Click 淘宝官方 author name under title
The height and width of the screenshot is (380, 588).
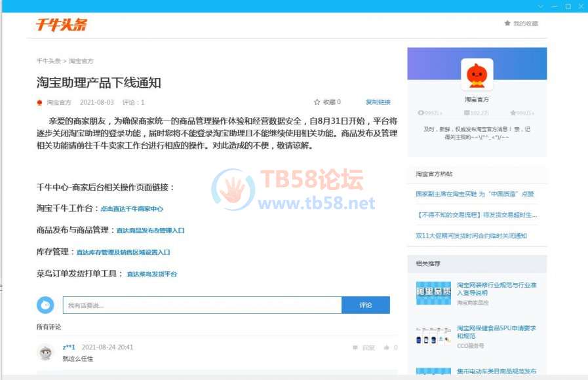(59, 102)
